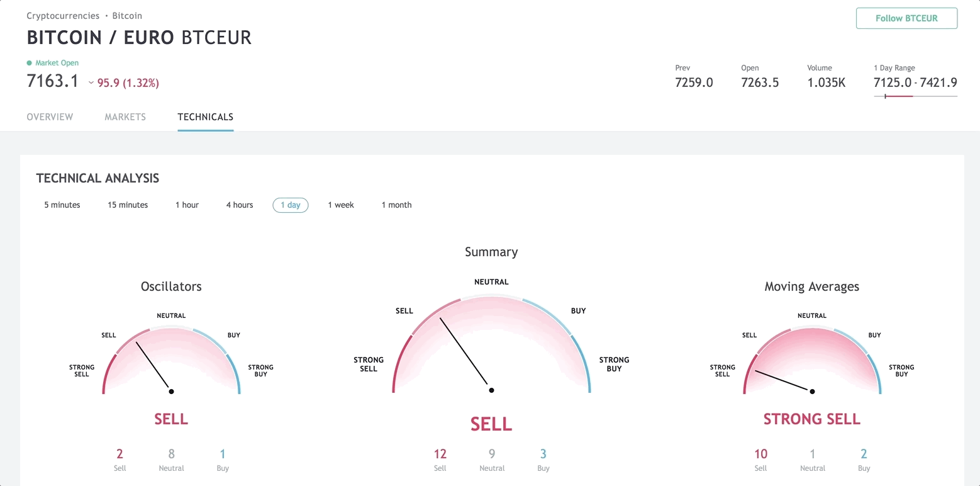Click the Follow BTCEUR button
Image resolution: width=980 pixels, height=486 pixels.
pyautogui.click(x=906, y=18)
